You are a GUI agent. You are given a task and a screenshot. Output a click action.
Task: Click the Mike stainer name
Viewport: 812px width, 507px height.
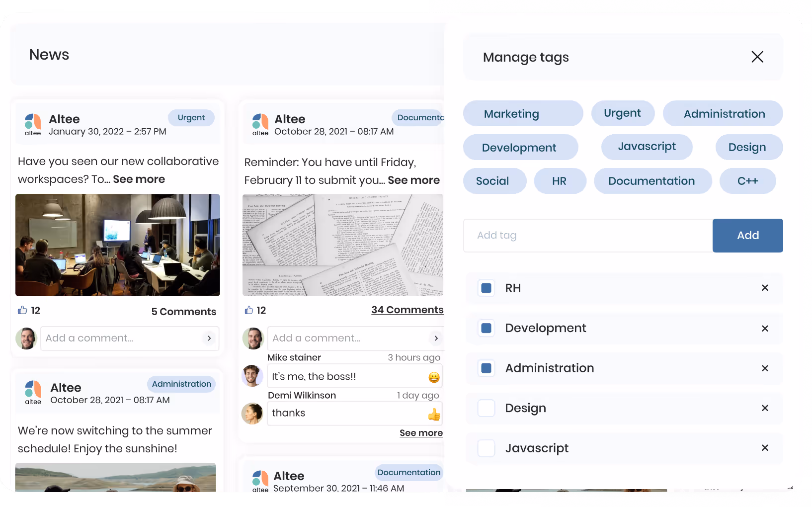pyautogui.click(x=294, y=357)
